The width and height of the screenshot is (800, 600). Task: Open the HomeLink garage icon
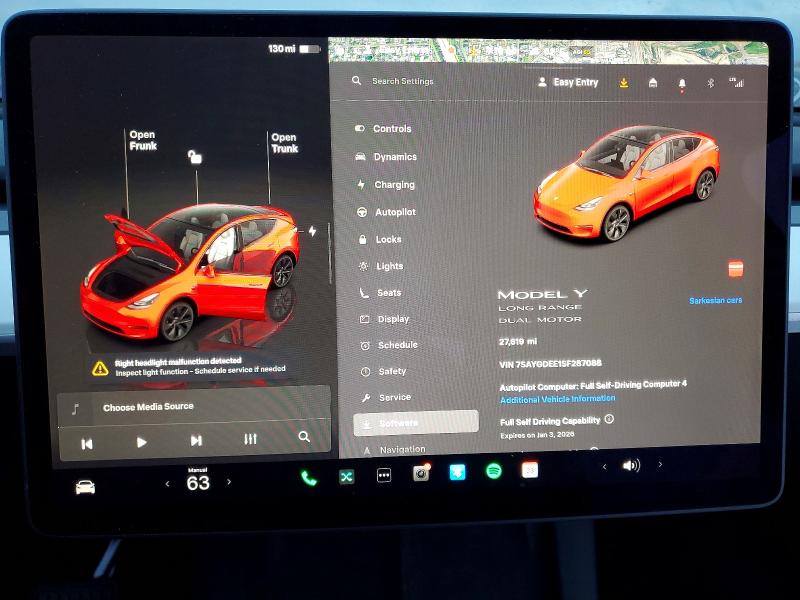tap(653, 83)
